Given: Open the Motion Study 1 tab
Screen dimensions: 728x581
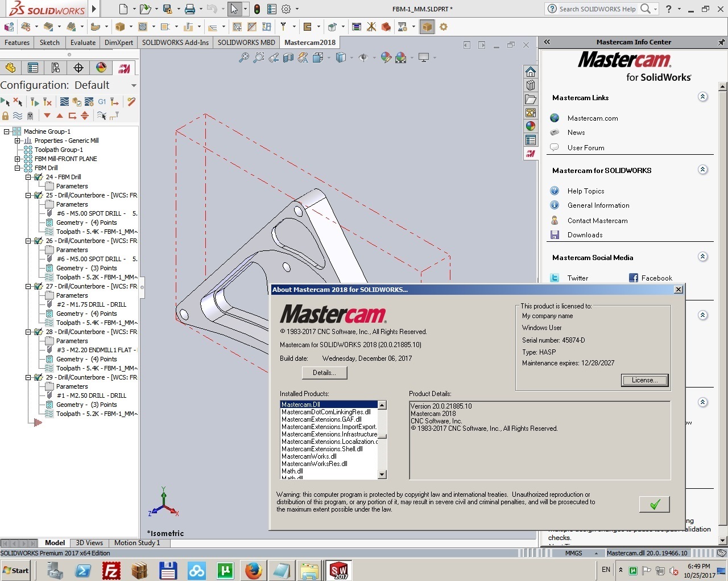Looking at the screenshot, I should (137, 543).
